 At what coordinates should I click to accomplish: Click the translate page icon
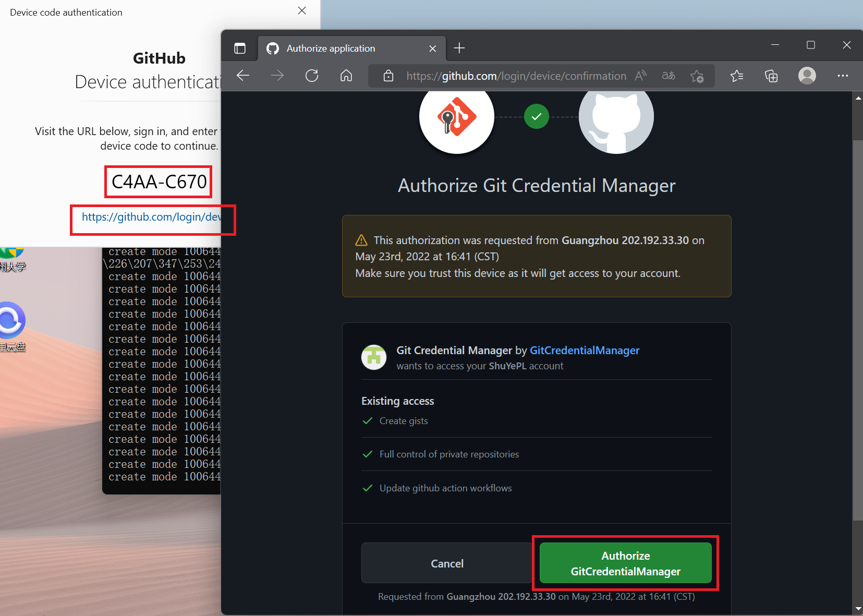[x=668, y=76]
